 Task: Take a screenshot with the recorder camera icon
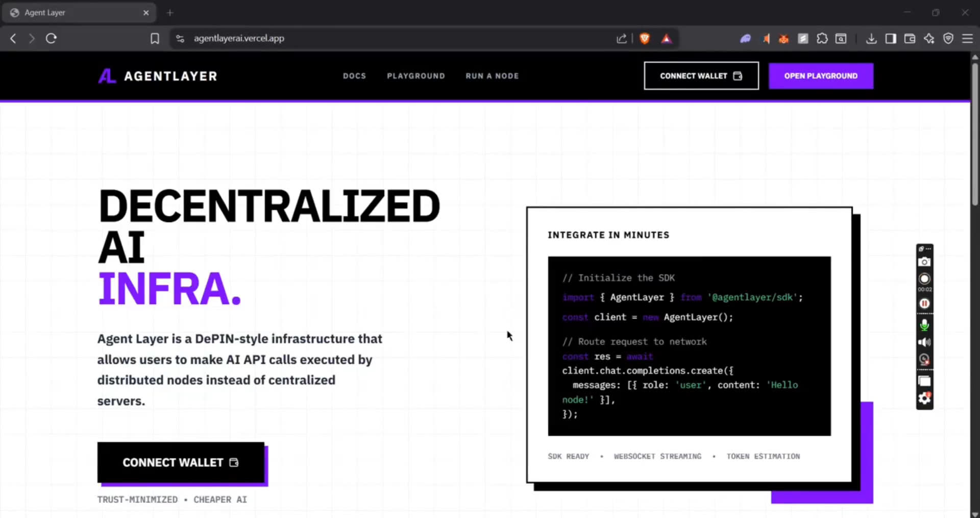point(924,262)
